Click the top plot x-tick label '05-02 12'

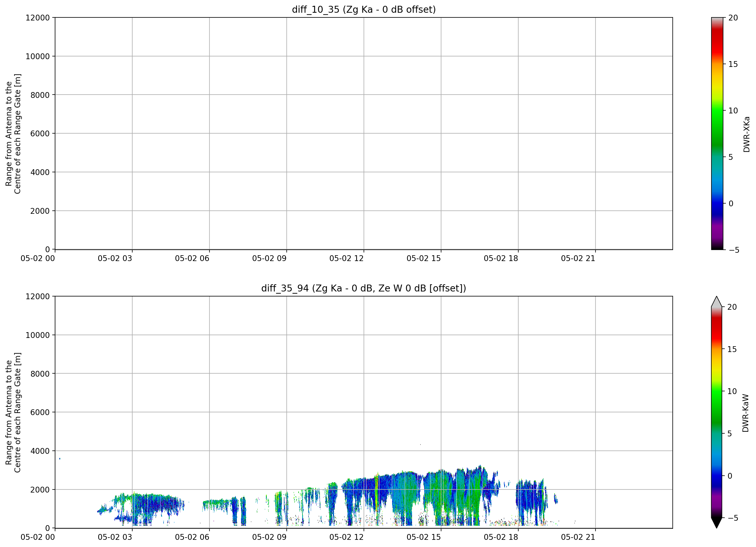click(x=346, y=259)
